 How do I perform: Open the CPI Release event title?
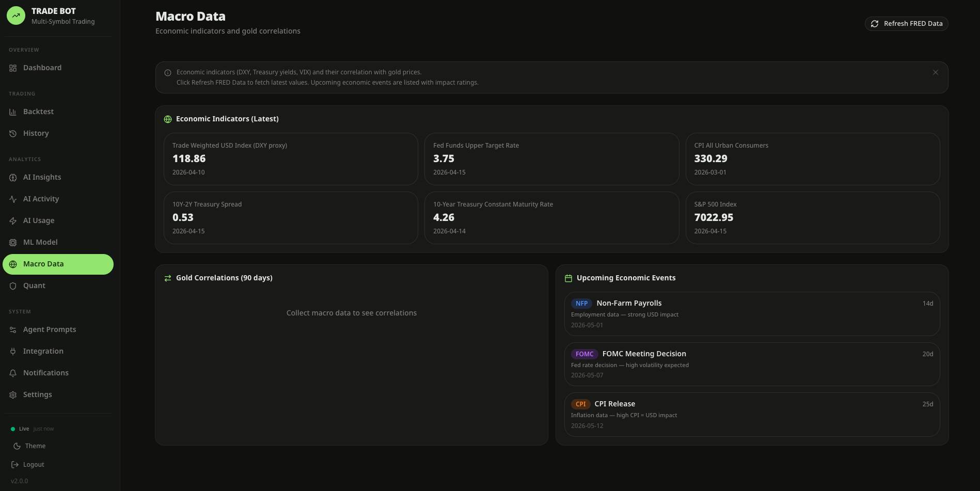(614, 404)
